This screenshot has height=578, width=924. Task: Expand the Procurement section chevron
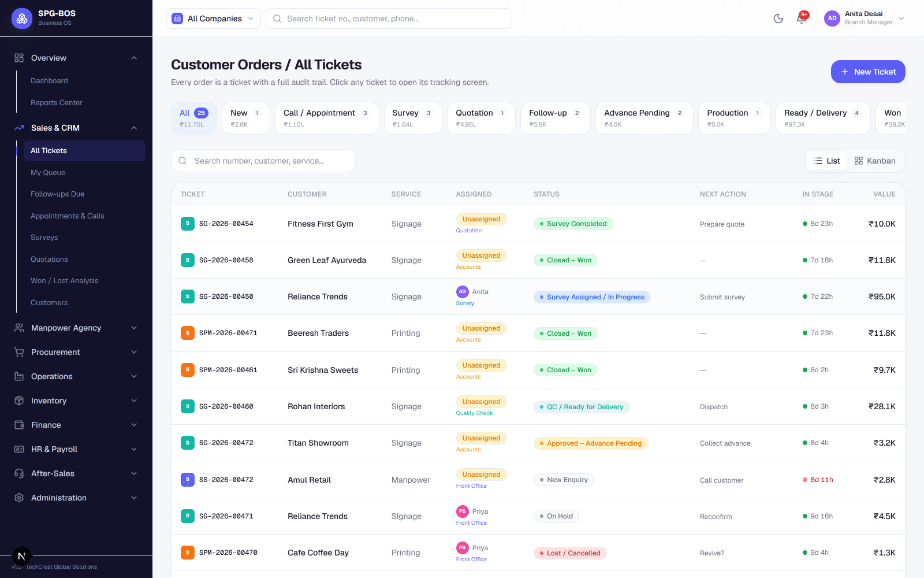point(134,352)
